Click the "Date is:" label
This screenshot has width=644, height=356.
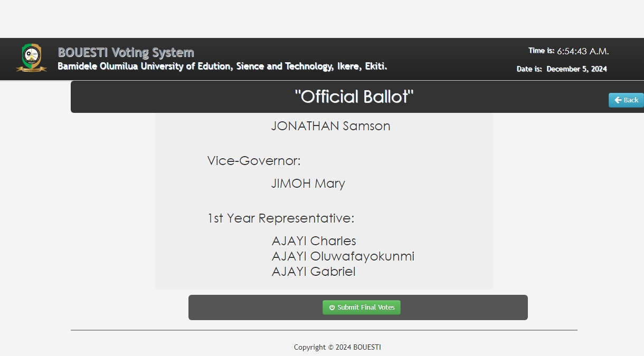(529, 69)
